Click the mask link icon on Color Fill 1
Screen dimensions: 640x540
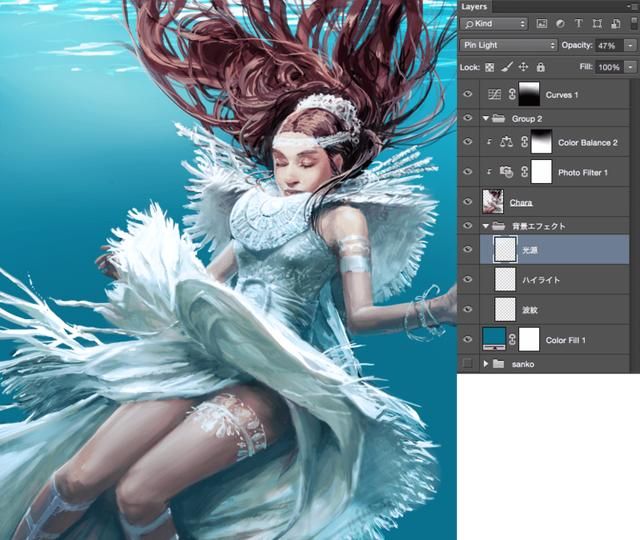coord(512,339)
